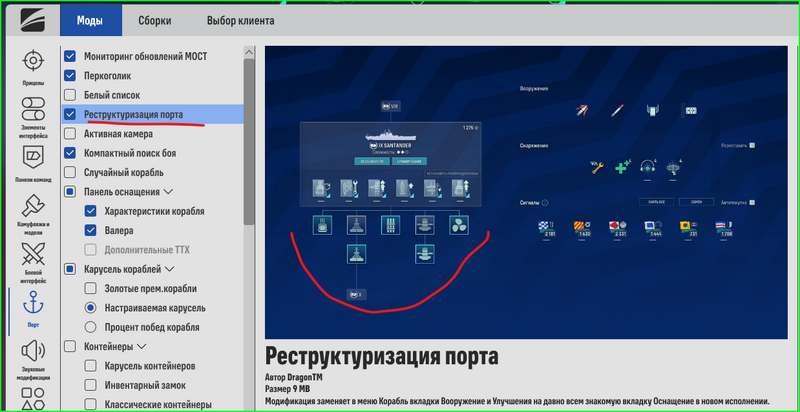
Task: Enable Карусель контейнеров checkbox
Action: (x=90, y=366)
